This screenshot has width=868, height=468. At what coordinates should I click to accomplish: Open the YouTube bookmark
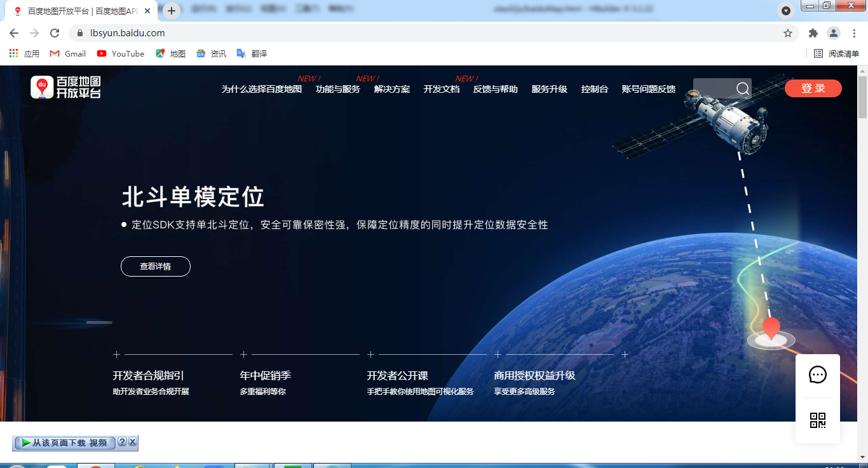pyautogui.click(x=121, y=54)
